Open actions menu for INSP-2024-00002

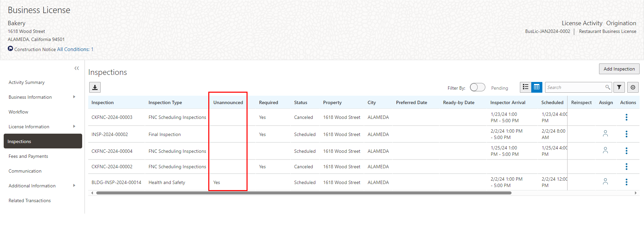tap(626, 134)
